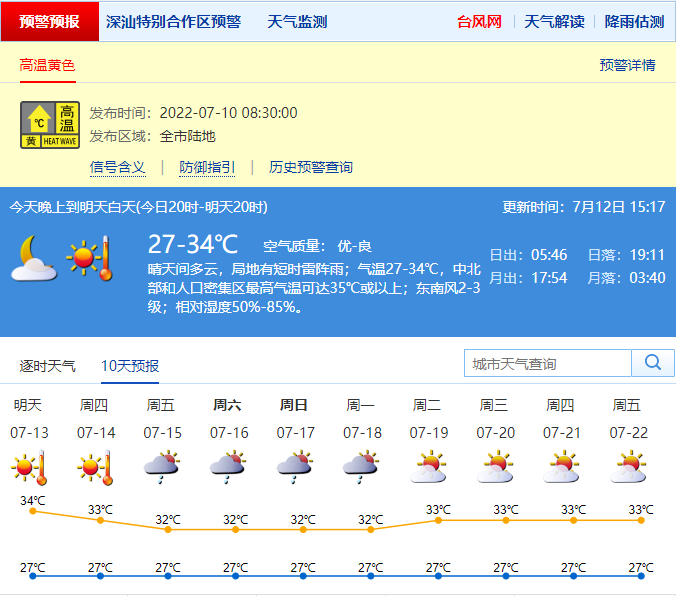Viewport: 676px width, 596px height.
Task: Click the 07-13 hot sunny weather icon
Action: click(x=29, y=467)
